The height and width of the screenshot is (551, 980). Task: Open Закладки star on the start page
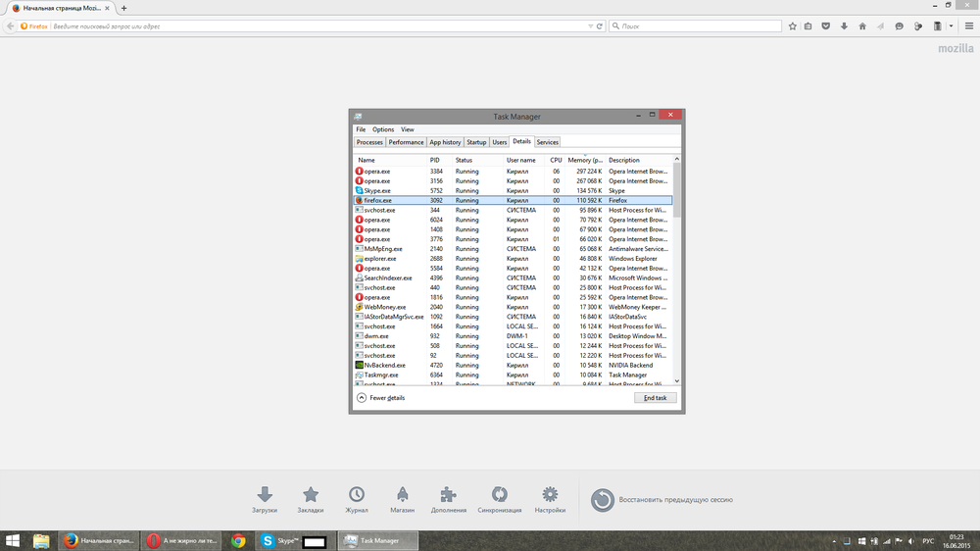point(310,500)
